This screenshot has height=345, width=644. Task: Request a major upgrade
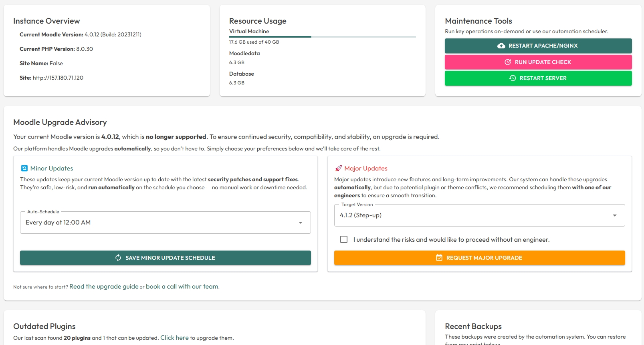point(480,258)
